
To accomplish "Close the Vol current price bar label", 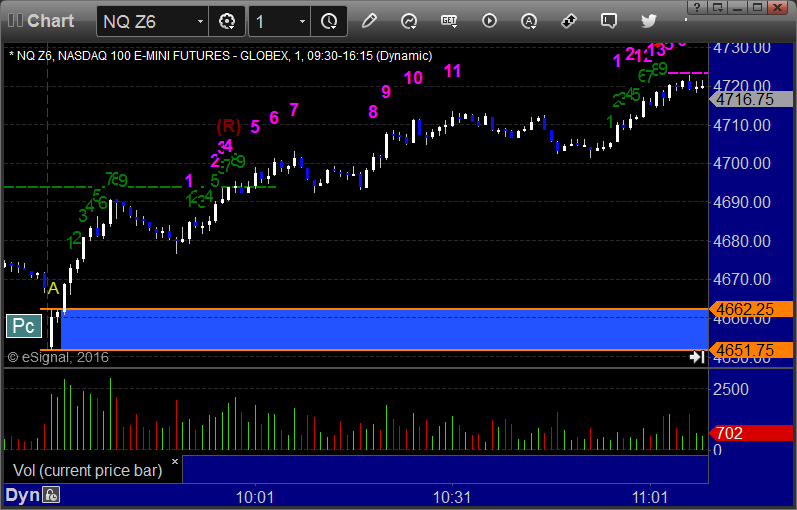I will pos(175,462).
